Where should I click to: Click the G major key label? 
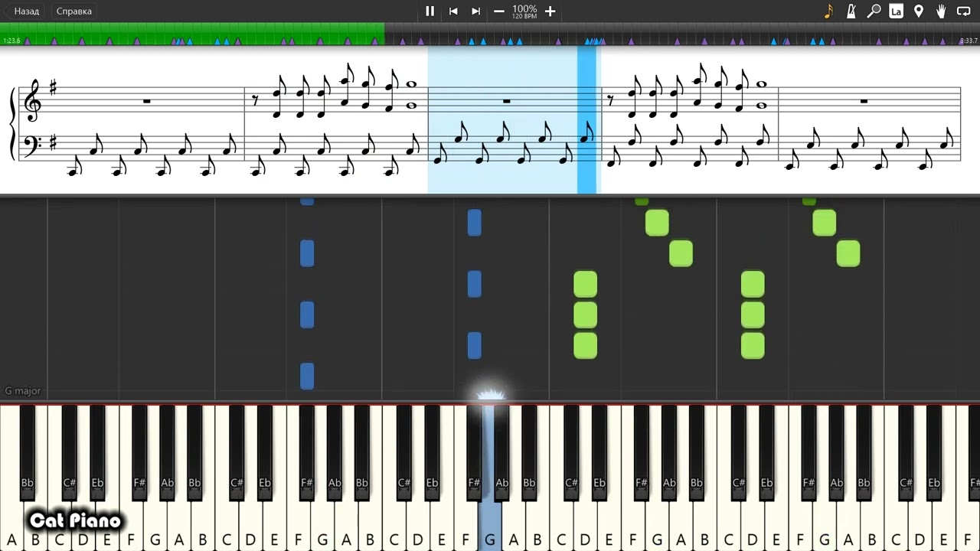[x=23, y=391]
